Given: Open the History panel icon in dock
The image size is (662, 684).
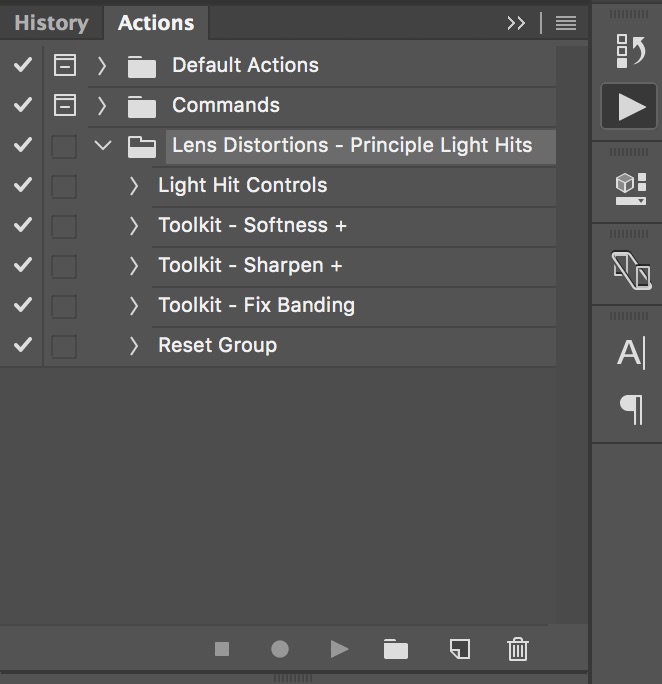Looking at the screenshot, I should point(630,51).
